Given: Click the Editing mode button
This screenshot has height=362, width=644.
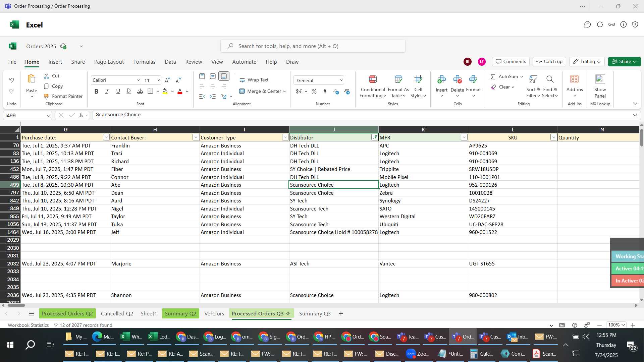Looking at the screenshot, I should point(587,62).
